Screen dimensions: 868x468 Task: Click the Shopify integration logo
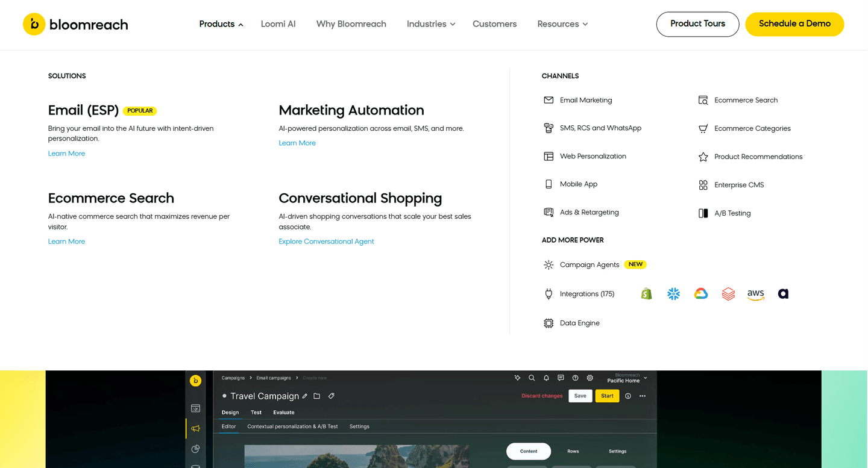tap(646, 294)
